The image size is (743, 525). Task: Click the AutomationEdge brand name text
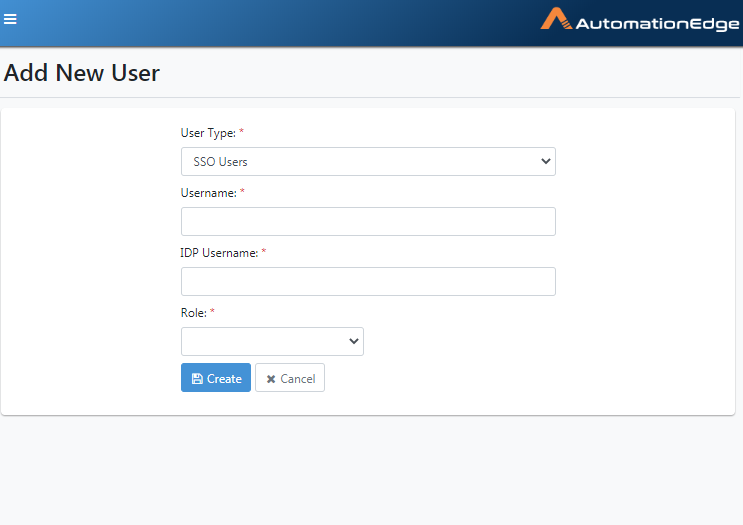click(x=657, y=24)
